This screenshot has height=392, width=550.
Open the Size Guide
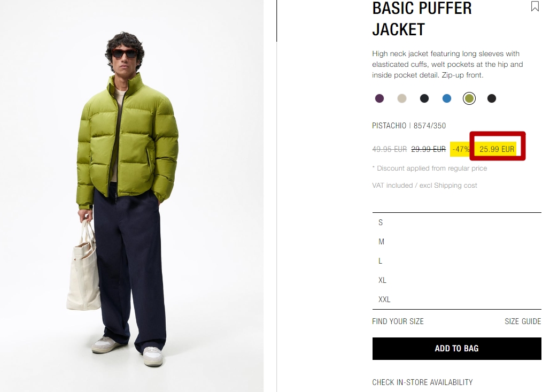point(523,321)
